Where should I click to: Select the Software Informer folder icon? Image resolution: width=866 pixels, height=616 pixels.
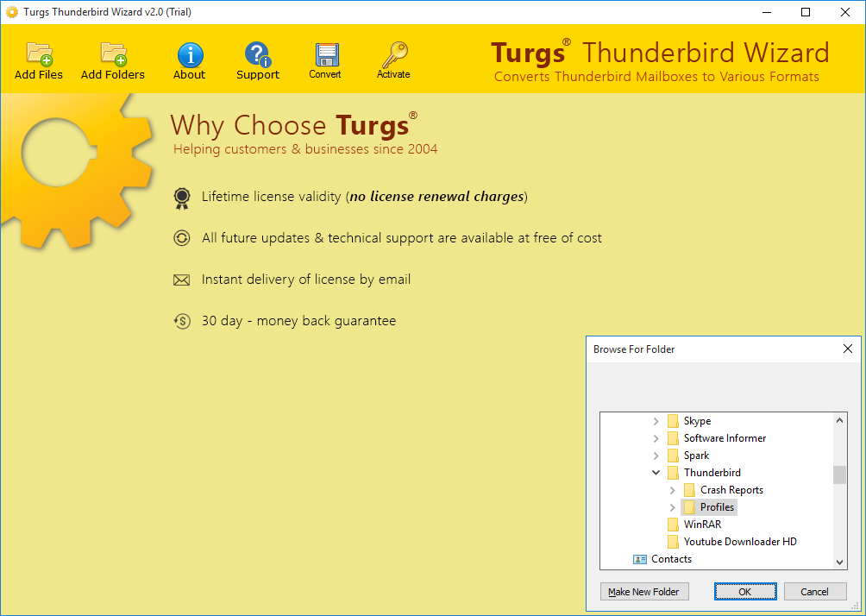tap(673, 438)
